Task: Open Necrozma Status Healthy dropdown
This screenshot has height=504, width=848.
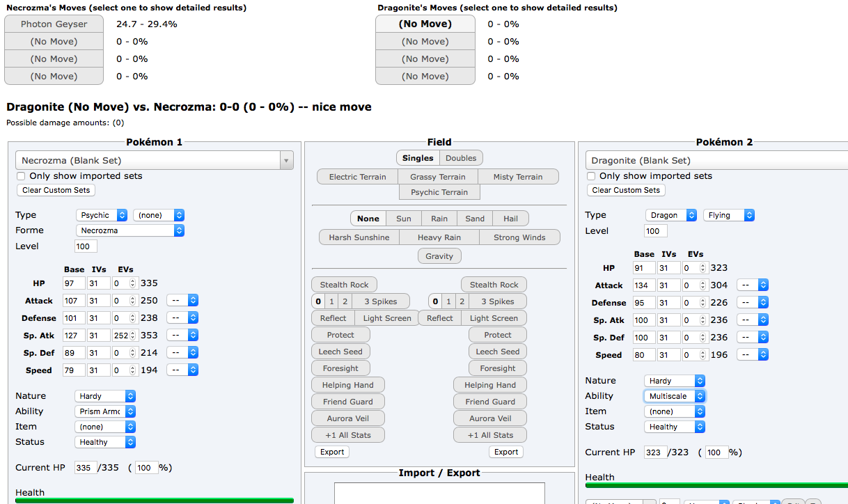Action: (x=105, y=442)
